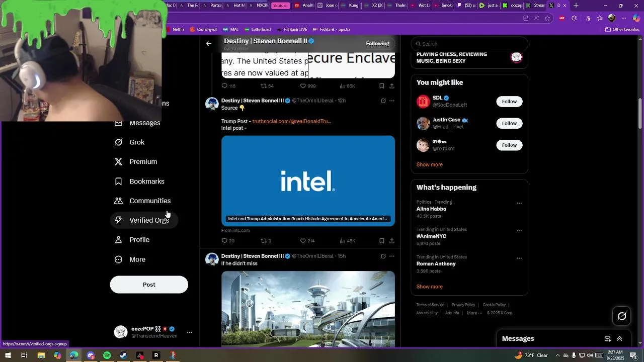Viewport: 644px width, 362px height.
Task: Click the Following button on profile header
Action: [378, 44]
